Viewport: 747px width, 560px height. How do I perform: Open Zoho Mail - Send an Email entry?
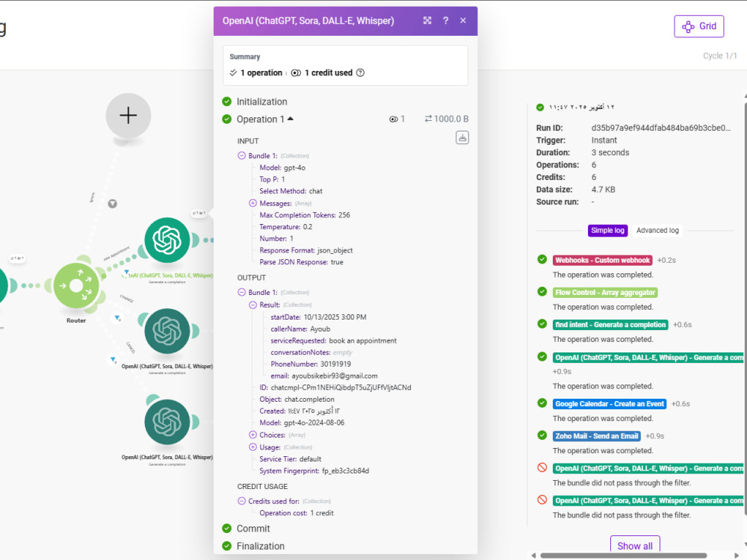(x=596, y=436)
